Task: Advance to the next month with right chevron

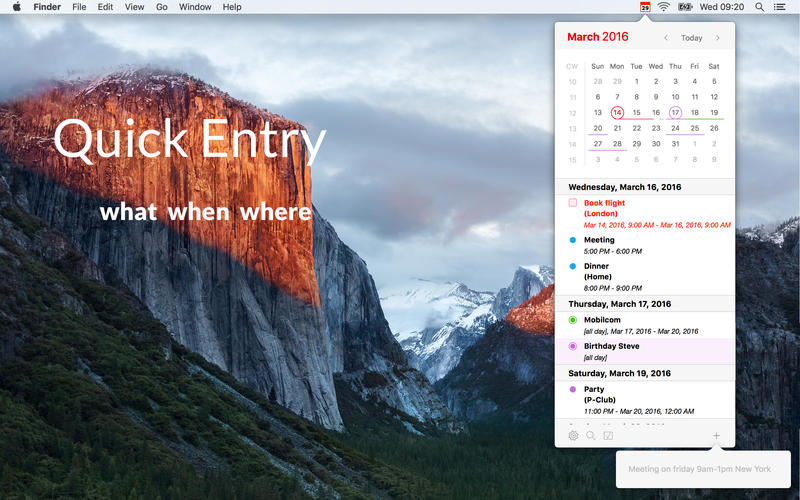Action: (x=717, y=38)
